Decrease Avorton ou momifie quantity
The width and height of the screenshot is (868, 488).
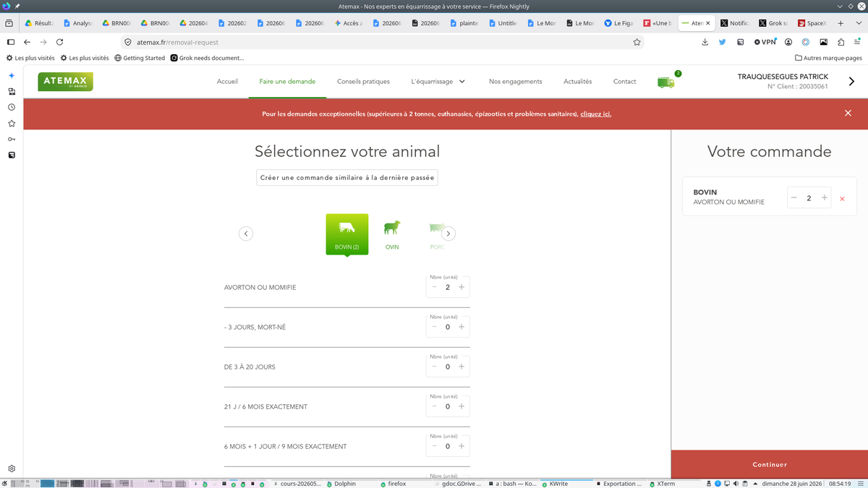point(434,287)
